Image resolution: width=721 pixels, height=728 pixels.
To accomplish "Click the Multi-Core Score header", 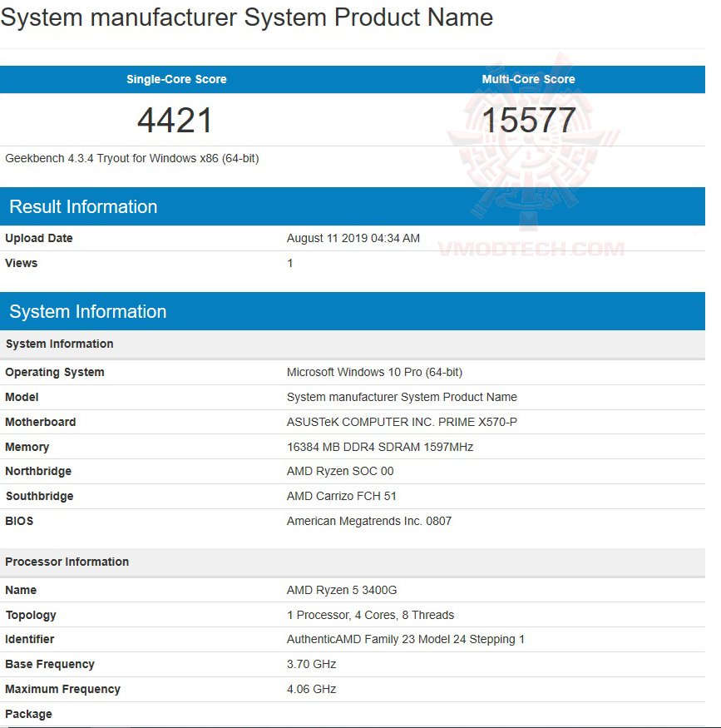I will click(528, 79).
